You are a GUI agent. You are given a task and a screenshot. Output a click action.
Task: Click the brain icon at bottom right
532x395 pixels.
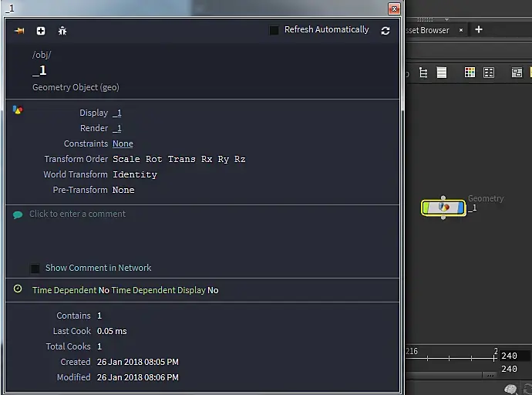(x=510, y=389)
